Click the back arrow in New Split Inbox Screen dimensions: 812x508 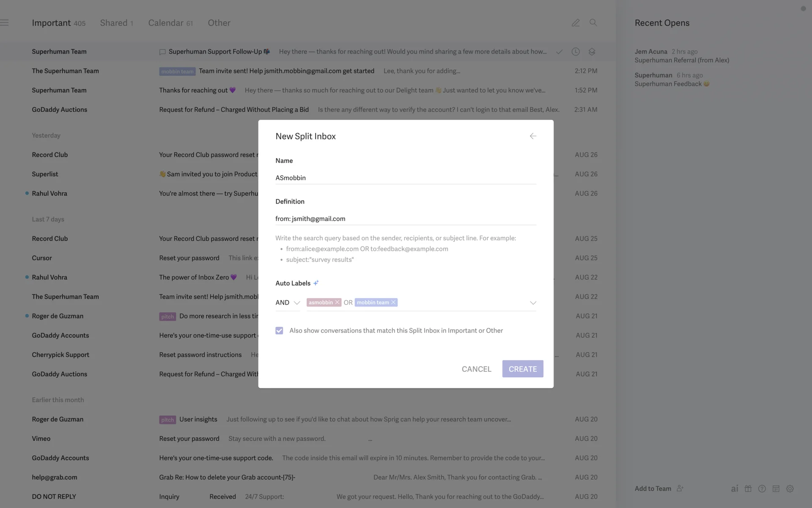[533, 136]
